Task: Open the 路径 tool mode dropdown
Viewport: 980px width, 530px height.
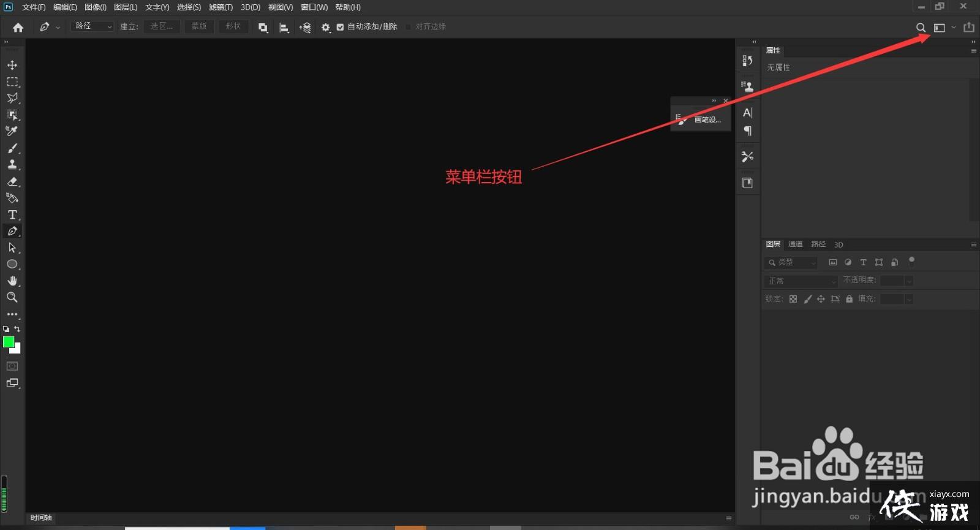Action: [x=92, y=26]
